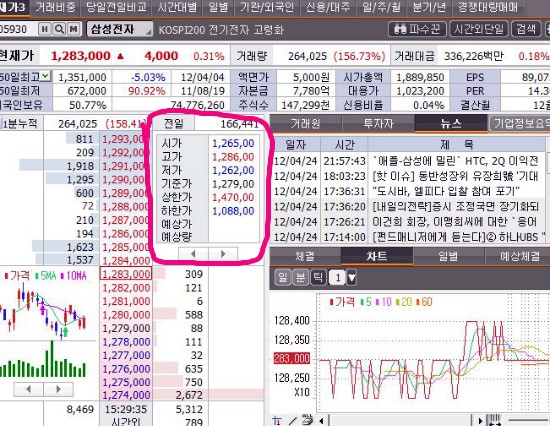
Task: Switch to 거래원 panel tab
Action: [x=306, y=124]
